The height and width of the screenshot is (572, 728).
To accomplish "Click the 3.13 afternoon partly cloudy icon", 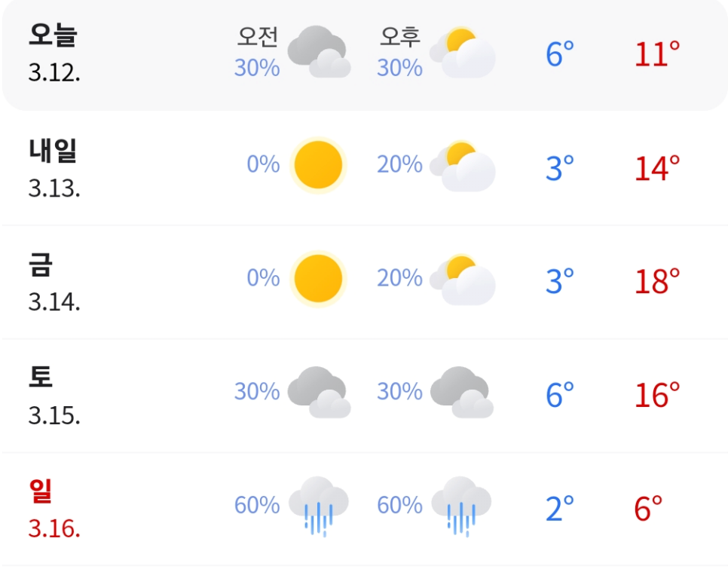I will (x=463, y=165).
